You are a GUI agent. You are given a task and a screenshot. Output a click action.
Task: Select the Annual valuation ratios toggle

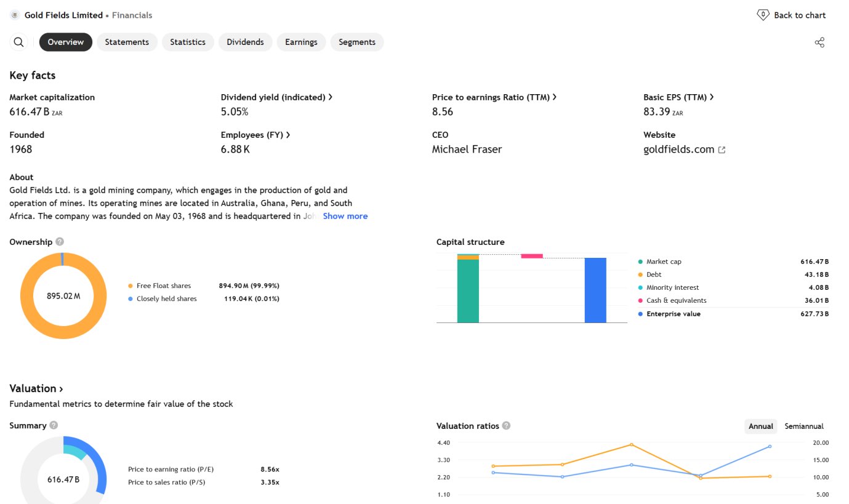tap(761, 426)
